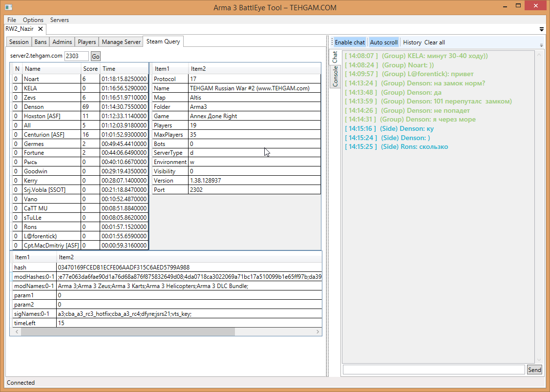This screenshot has width=550, height=392.
Task: Click right arrow of horizontal scrollbar
Action: point(318,331)
